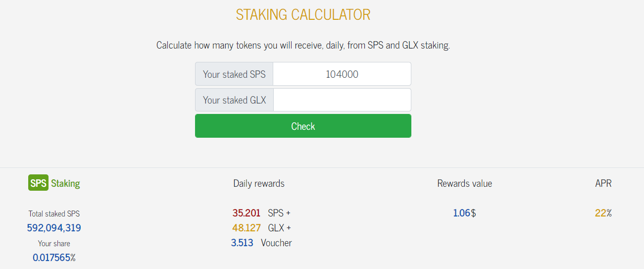The width and height of the screenshot is (644, 269).
Task: Click the green Staking text beside logo
Action: coord(65,183)
